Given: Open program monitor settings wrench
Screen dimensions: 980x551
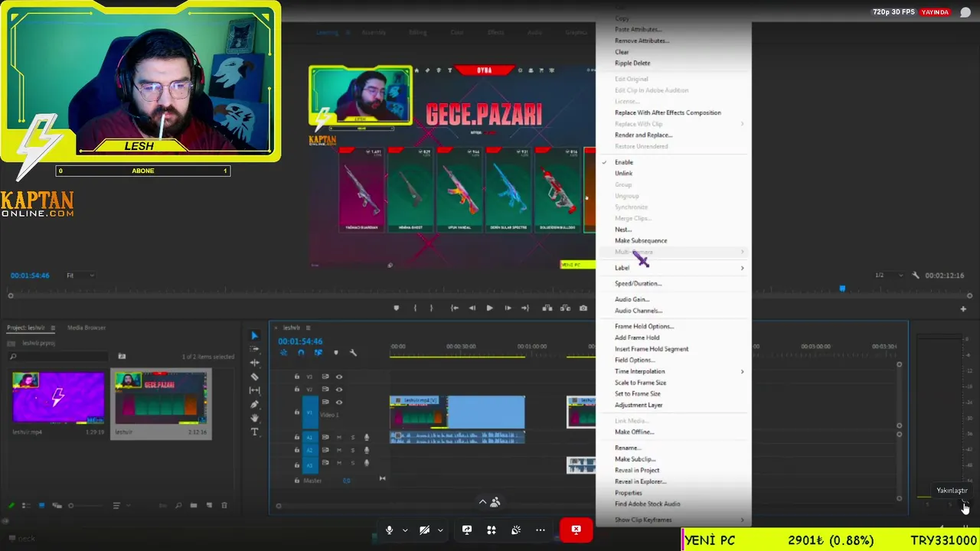Looking at the screenshot, I should [916, 275].
